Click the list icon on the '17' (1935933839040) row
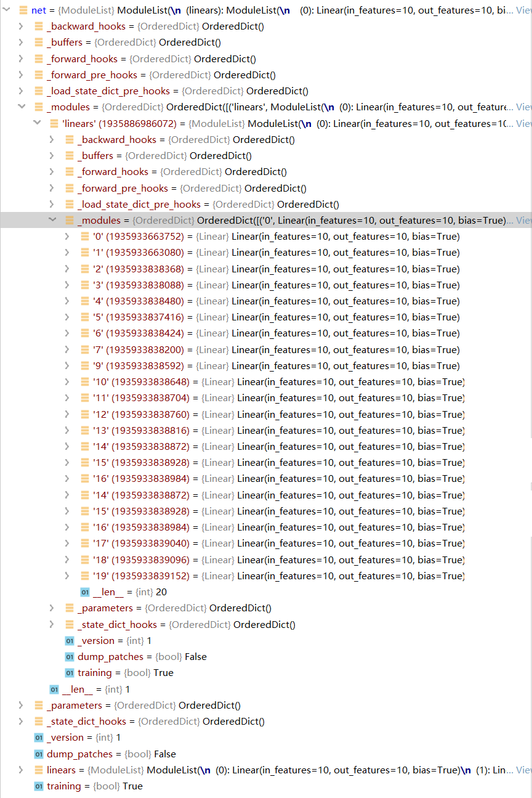This screenshot has width=532, height=798. click(x=85, y=544)
